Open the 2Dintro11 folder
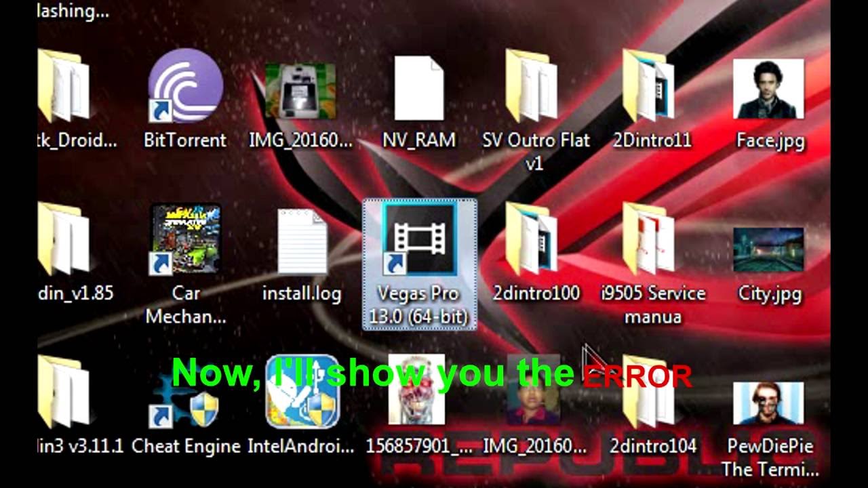The width and height of the screenshot is (868, 488). [652, 100]
